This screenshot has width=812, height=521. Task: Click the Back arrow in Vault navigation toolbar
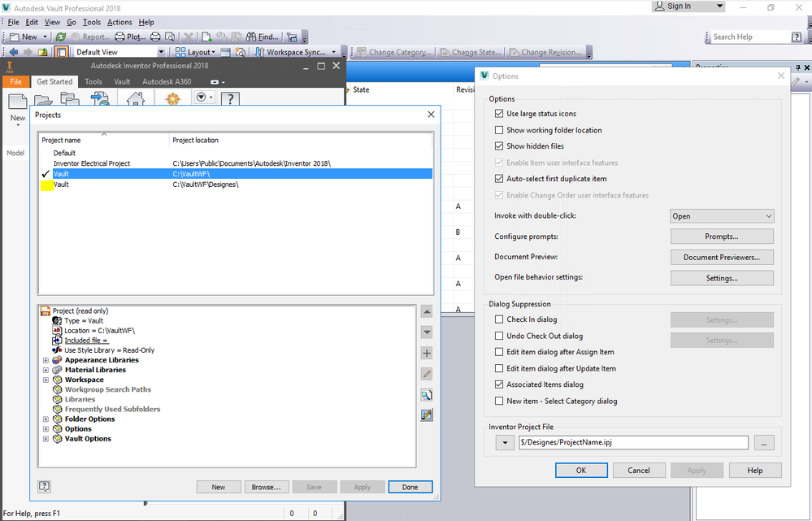[x=14, y=52]
